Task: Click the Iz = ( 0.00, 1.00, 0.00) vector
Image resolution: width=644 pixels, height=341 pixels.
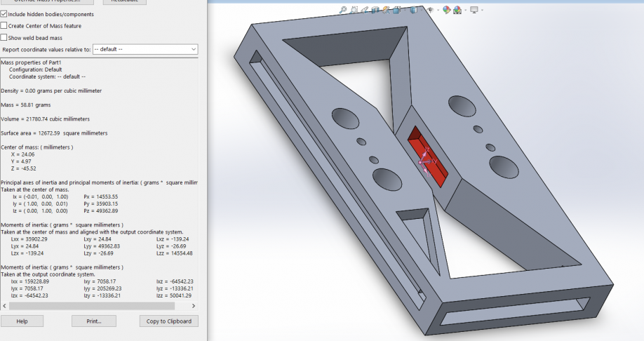Action: coord(40,210)
